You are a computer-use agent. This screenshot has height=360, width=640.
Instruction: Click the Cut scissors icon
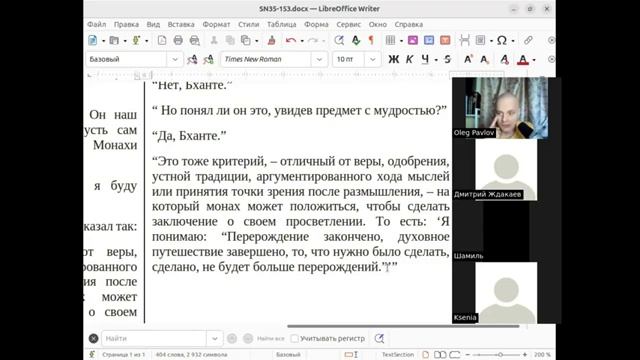pos(213,40)
